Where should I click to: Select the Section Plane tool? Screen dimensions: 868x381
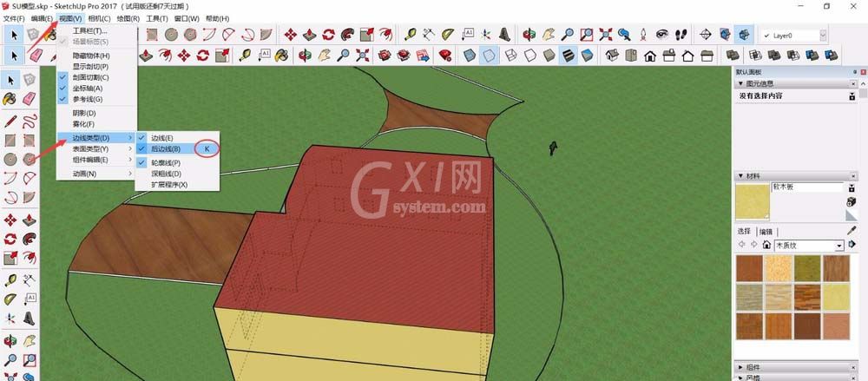coord(706,35)
